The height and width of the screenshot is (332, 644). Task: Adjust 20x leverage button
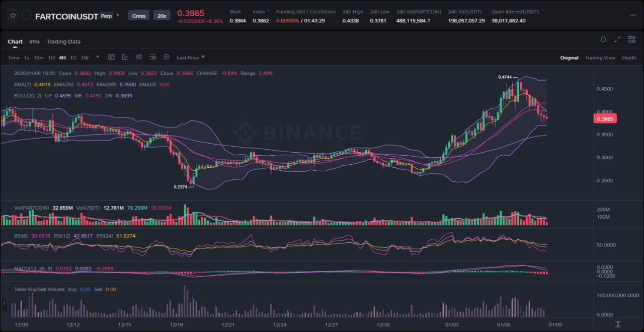click(x=162, y=16)
